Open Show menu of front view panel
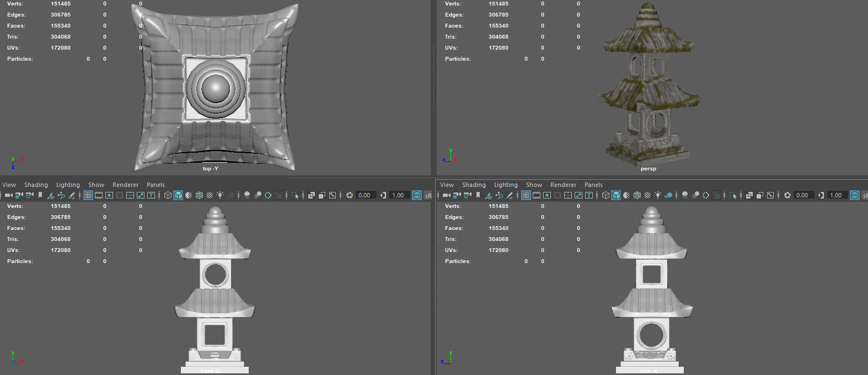The image size is (868, 375). tap(96, 185)
